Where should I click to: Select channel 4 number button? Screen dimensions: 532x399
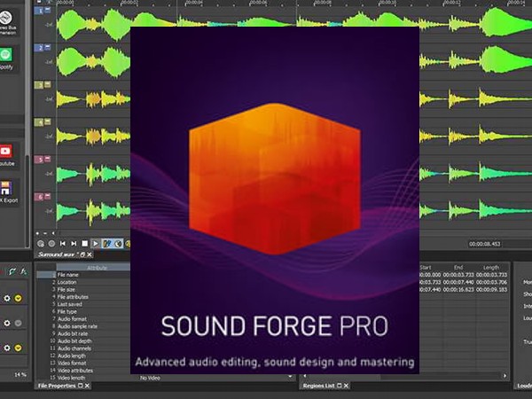[x=39, y=122]
